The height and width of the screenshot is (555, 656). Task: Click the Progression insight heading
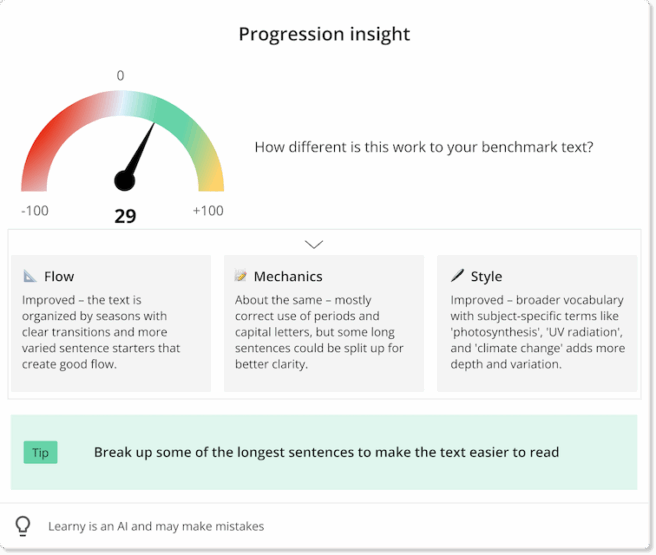click(x=324, y=34)
